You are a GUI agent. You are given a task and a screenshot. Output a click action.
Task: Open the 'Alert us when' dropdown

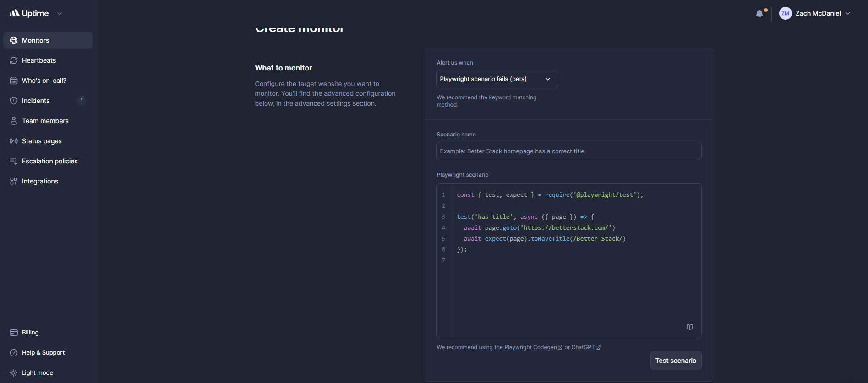click(x=497, y=79)
